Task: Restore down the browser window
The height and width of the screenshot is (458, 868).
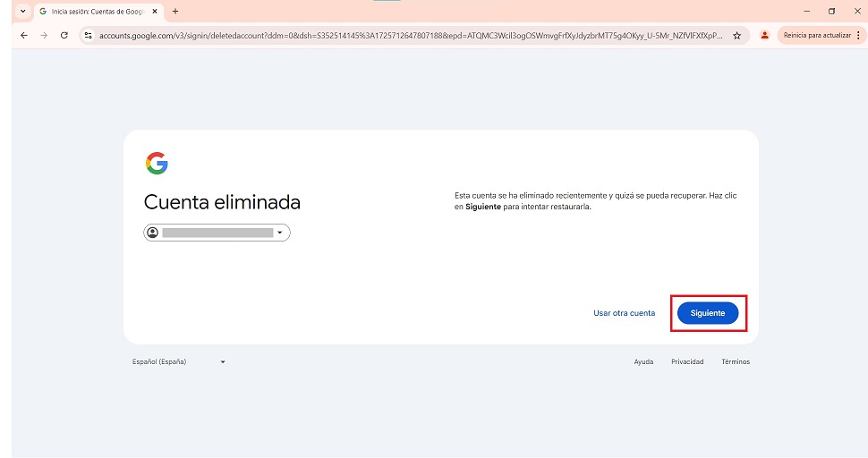Action: point(831,11)
